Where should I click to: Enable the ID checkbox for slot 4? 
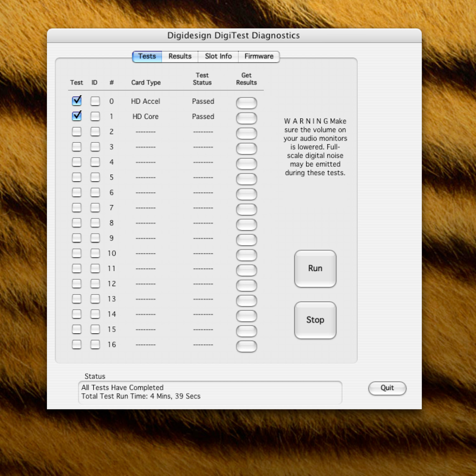point(95,162)
